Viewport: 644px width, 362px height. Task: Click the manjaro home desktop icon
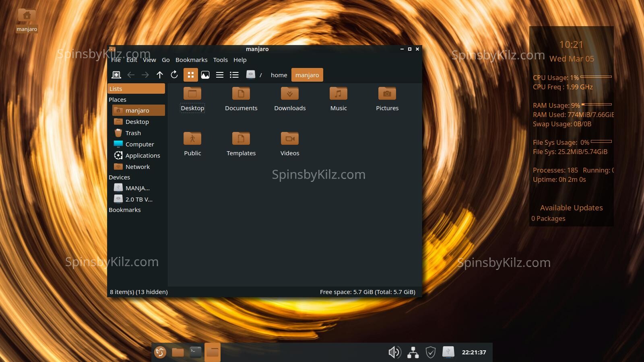click(x=27, y=16)
